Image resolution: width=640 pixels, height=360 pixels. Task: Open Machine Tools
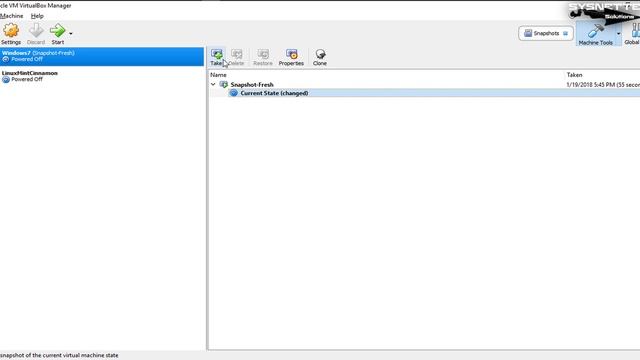pyautogui.click(x=596, y=34)
